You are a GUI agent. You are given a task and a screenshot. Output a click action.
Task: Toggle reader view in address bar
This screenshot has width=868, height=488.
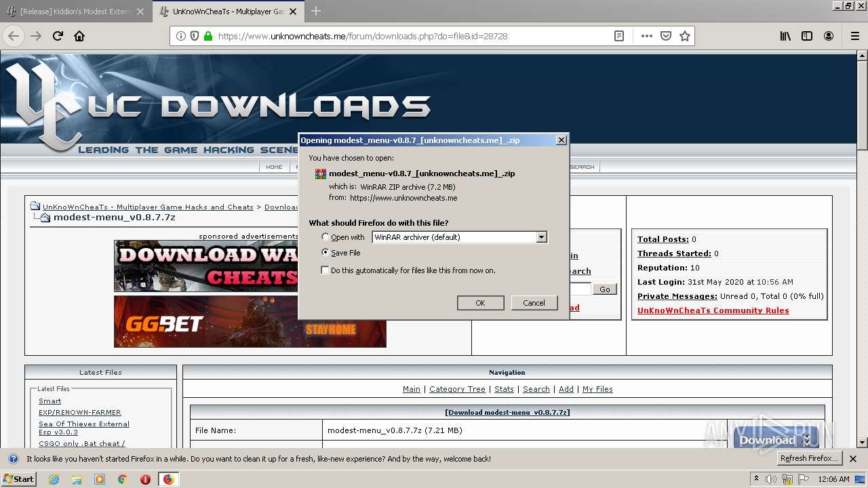619,36
